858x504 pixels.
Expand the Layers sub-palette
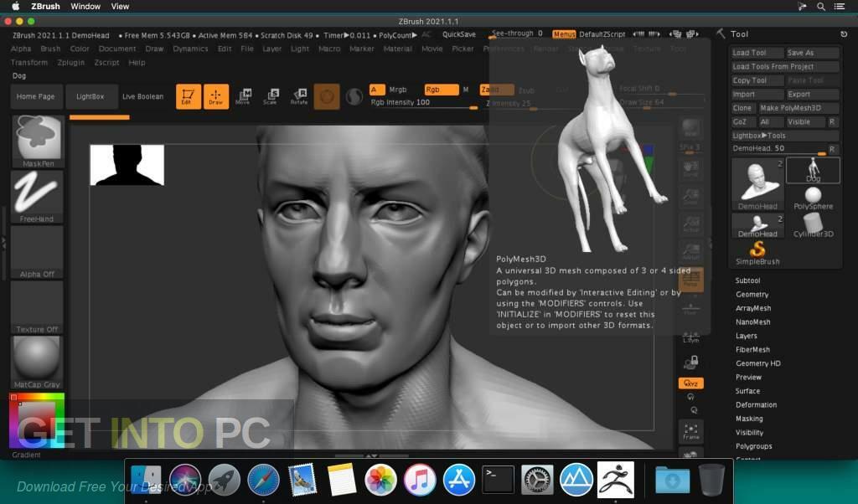(747, 336)
